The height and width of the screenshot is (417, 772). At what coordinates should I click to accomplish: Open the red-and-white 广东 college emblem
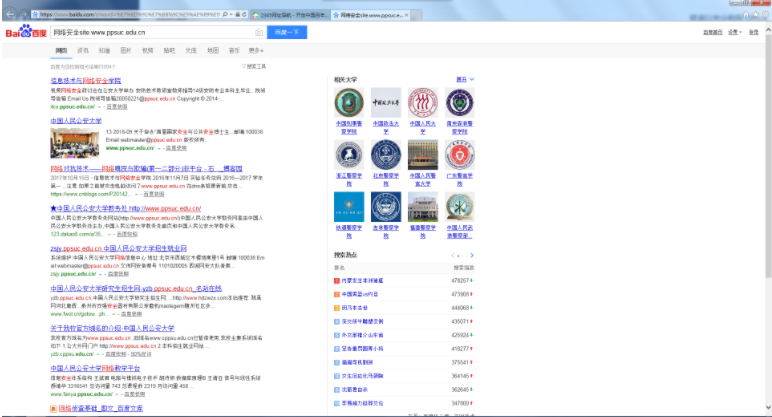[459, 155]
